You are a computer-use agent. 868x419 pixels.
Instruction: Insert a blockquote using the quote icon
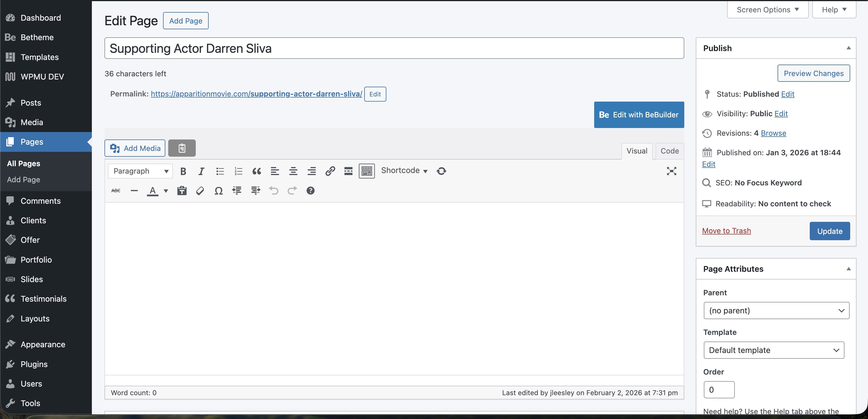pyautogui.click(x=256, y=171)
